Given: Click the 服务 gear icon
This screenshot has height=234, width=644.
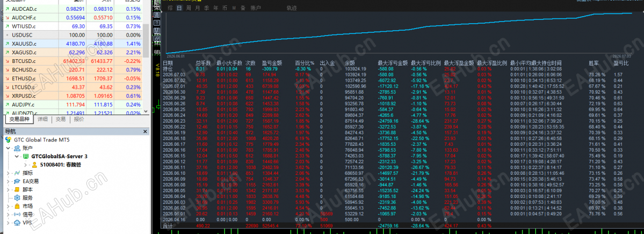Looking at the screenshot, I should tap(17, 198).
